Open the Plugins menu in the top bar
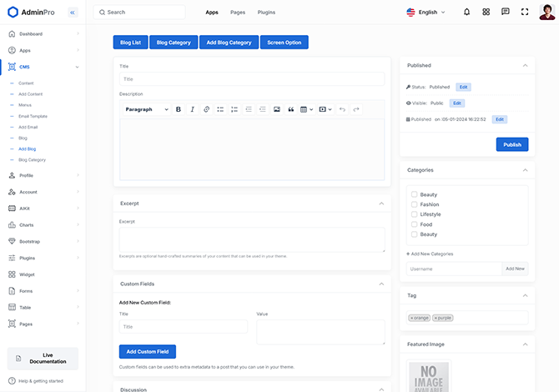 (266, 13)
